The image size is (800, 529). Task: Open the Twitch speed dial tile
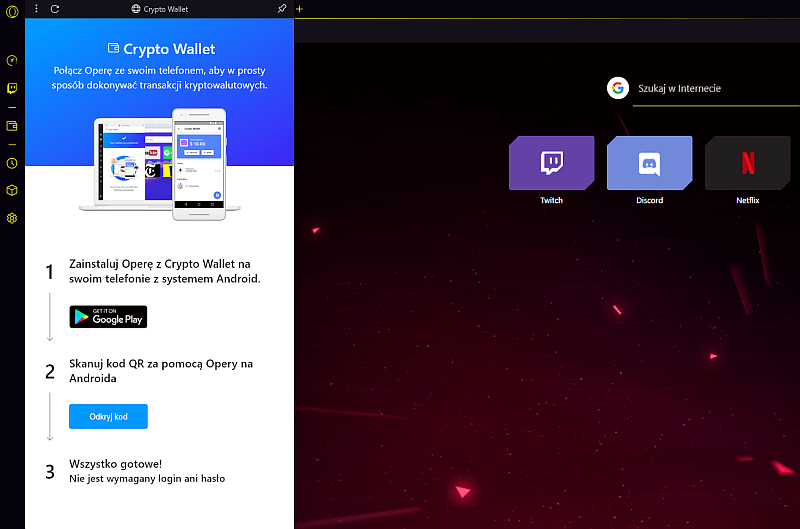(552, 163)
